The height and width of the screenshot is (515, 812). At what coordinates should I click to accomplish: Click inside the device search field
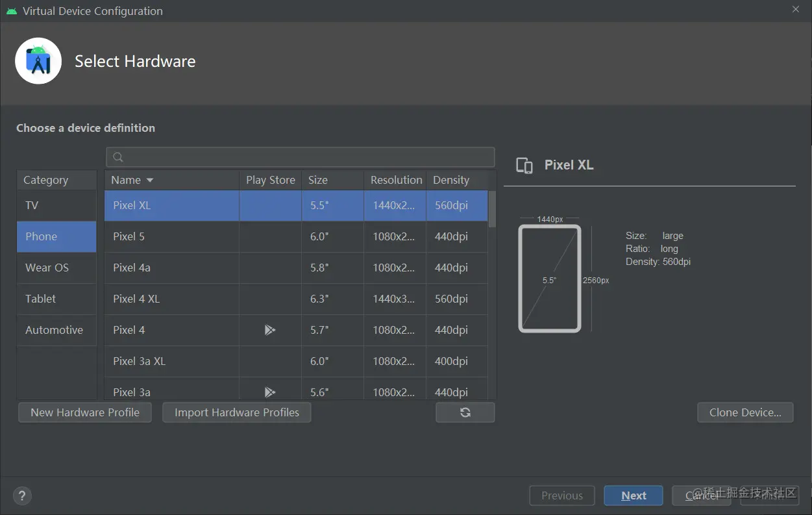pyautogui.click(x=299, y=157)
